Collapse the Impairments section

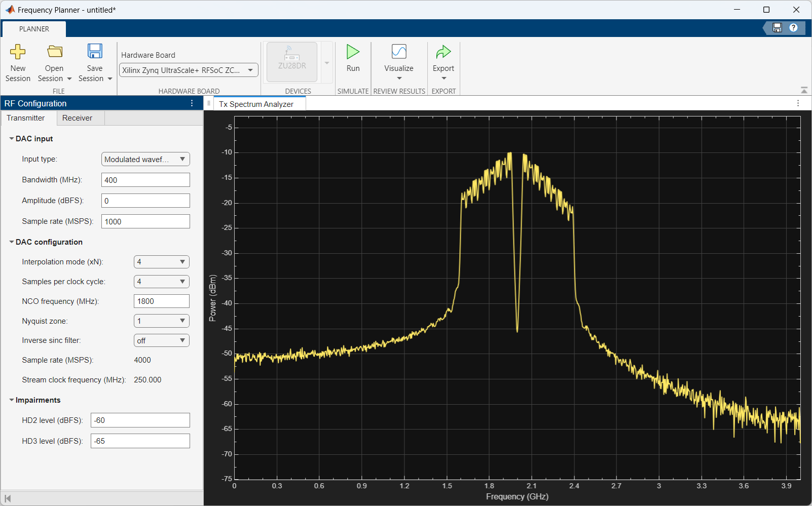12,400
